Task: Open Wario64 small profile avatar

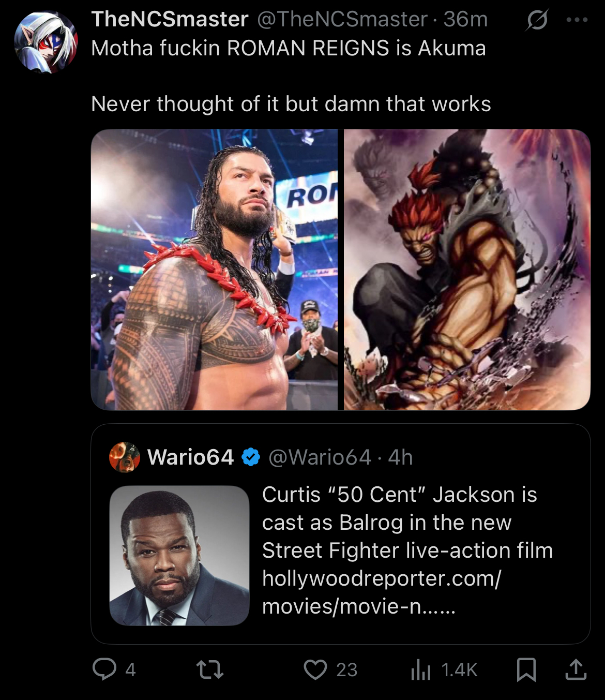Action: [125, 457]
